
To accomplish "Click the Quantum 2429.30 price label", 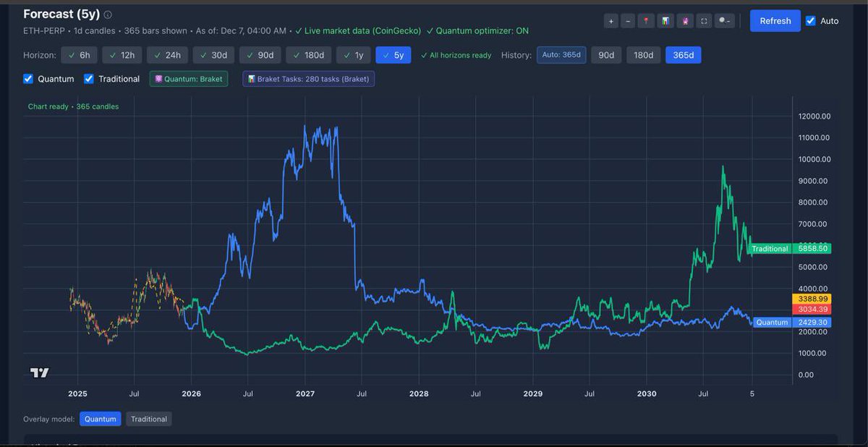I will pyautogui.click(x=791, y=322).
